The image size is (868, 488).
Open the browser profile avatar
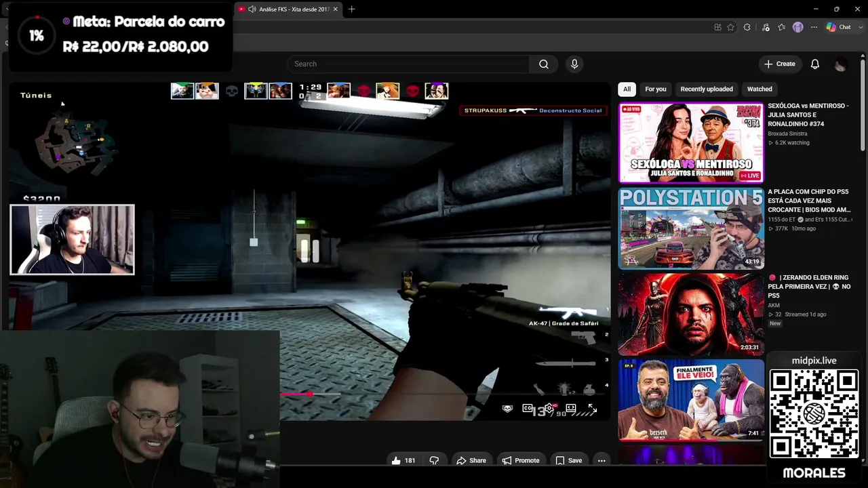coord(798,27)
